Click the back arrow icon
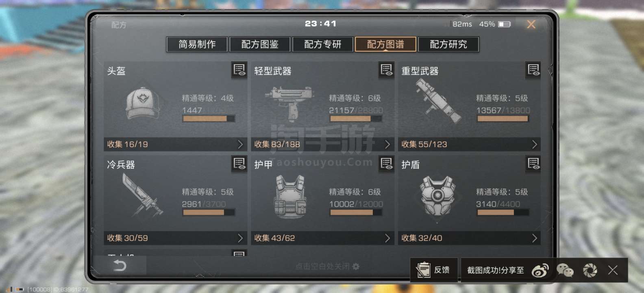Screen dimensions: 644x293 coord(120,266)
